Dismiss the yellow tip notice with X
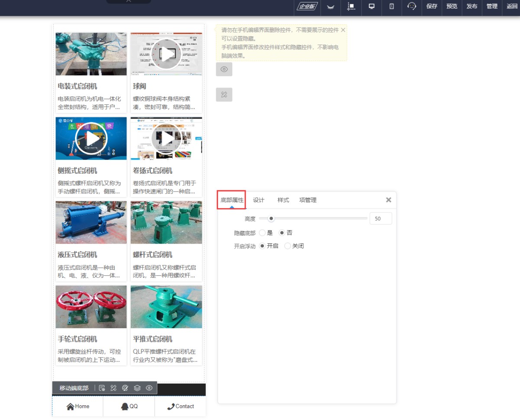 343,30
